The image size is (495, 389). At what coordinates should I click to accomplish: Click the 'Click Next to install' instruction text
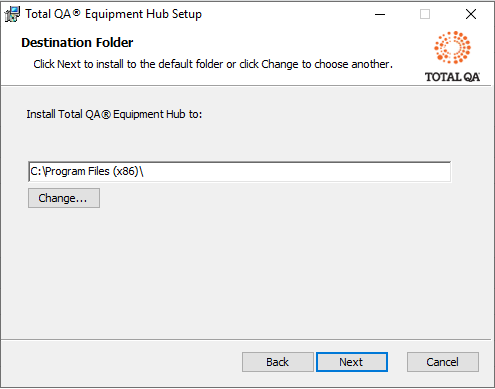pyautogui.click(x=213, y=64)
